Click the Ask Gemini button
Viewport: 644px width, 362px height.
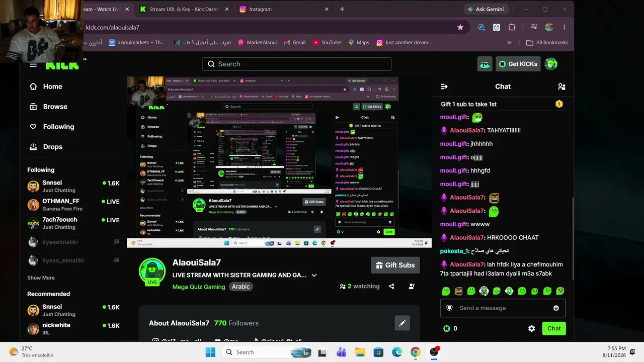click(486, 9)
